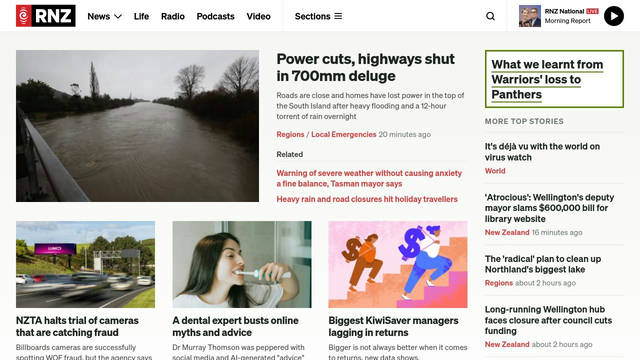
Task: Open the Podcasts menu item
Action: [216, 16]
